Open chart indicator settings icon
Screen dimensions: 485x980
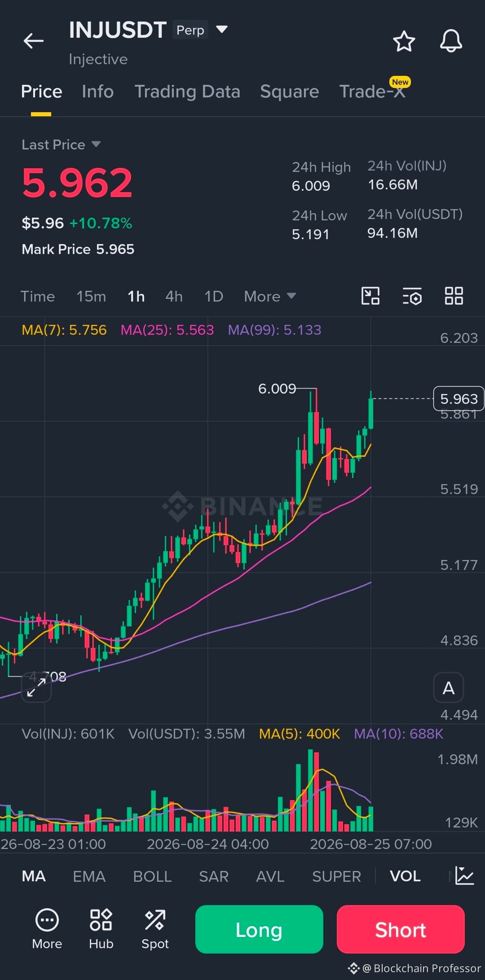point(412,296)
